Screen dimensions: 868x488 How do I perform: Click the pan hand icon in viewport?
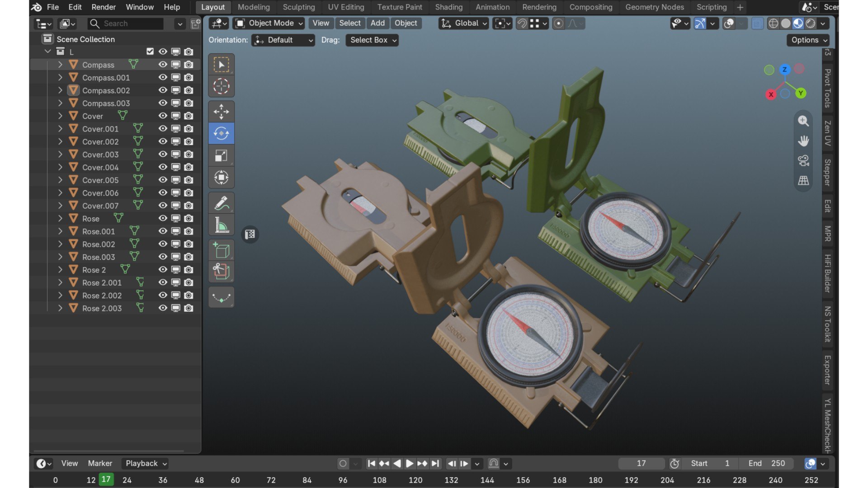803,141
